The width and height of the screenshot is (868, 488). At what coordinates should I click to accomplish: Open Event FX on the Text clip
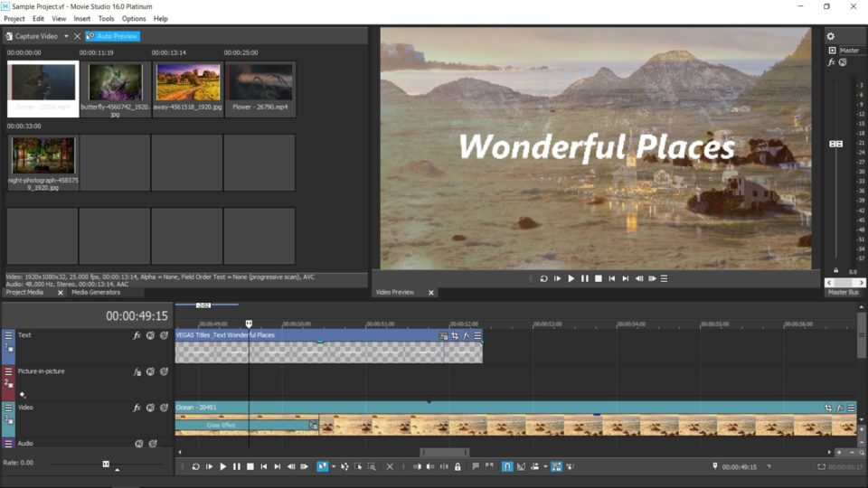click(467, 335)
